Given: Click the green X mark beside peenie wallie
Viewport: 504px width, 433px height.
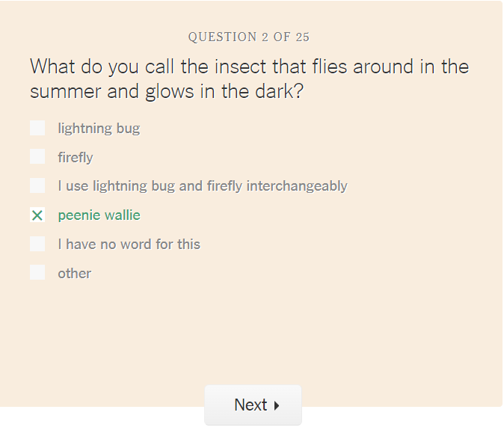Looking at the screenshot, I should tap(37, 215).
